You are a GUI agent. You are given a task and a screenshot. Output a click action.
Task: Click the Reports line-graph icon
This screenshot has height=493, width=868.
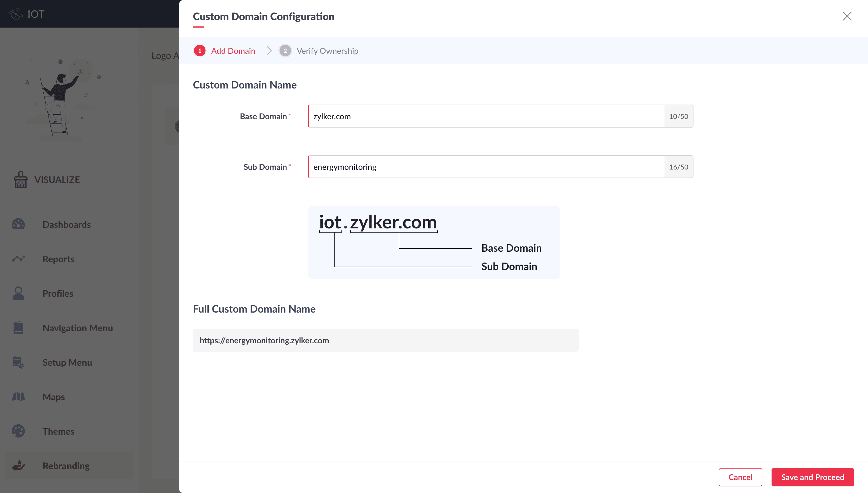[18, 259]
